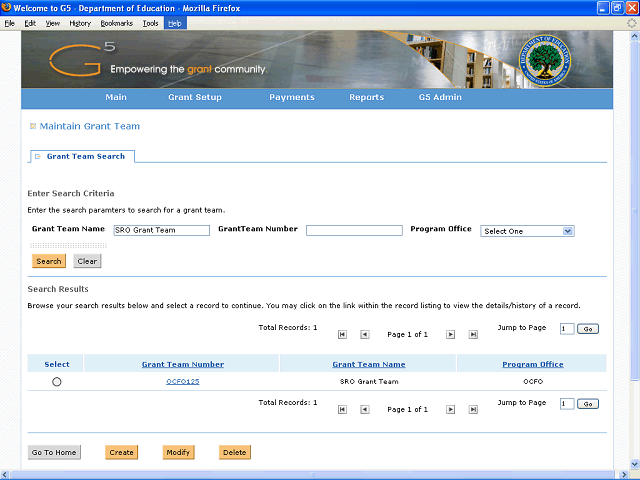Click the Modify button
The width and height of the screenshot is (640, 480).
(178, 452)
